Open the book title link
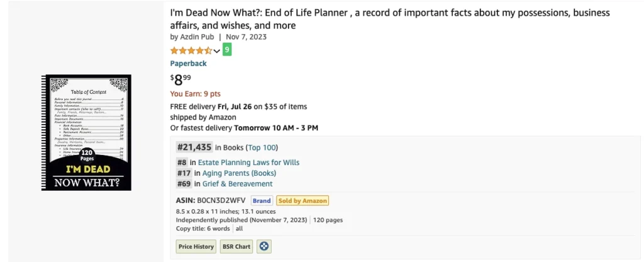Screen dimensions: 644x262 390,19
